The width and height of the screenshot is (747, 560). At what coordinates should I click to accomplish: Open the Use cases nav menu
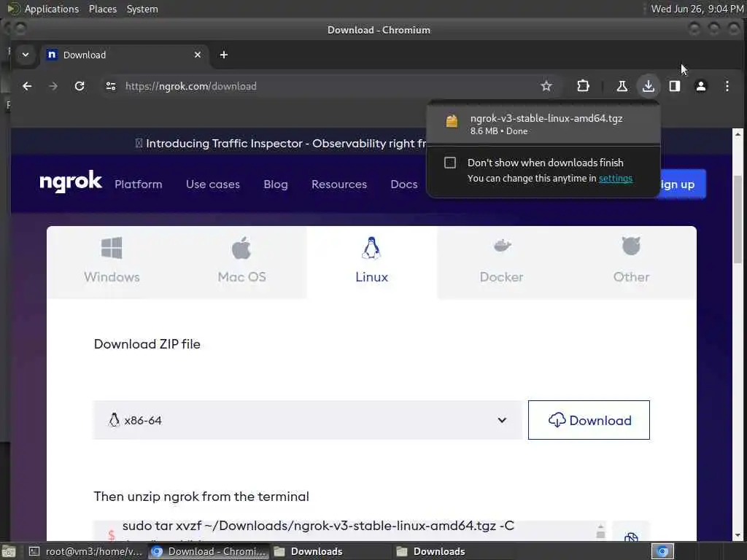click(x=213, y=184)
